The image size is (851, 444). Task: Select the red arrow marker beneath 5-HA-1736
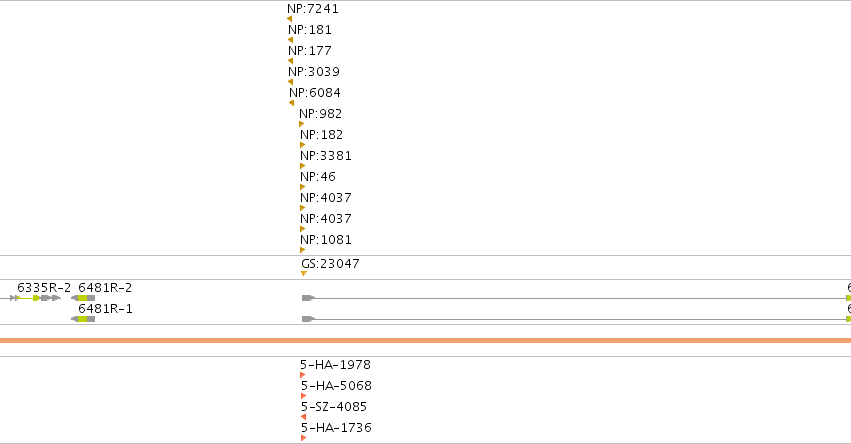click(x=304, y=438)
